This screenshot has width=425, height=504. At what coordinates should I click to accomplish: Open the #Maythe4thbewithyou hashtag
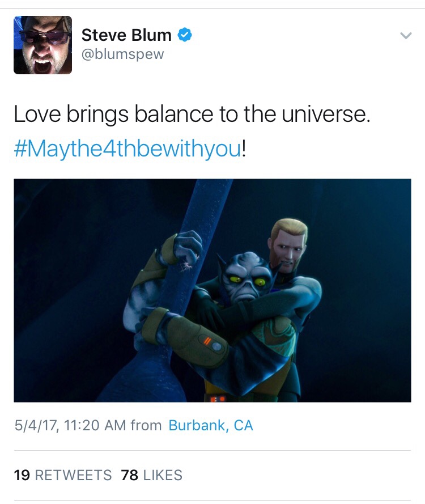(127, 149)
